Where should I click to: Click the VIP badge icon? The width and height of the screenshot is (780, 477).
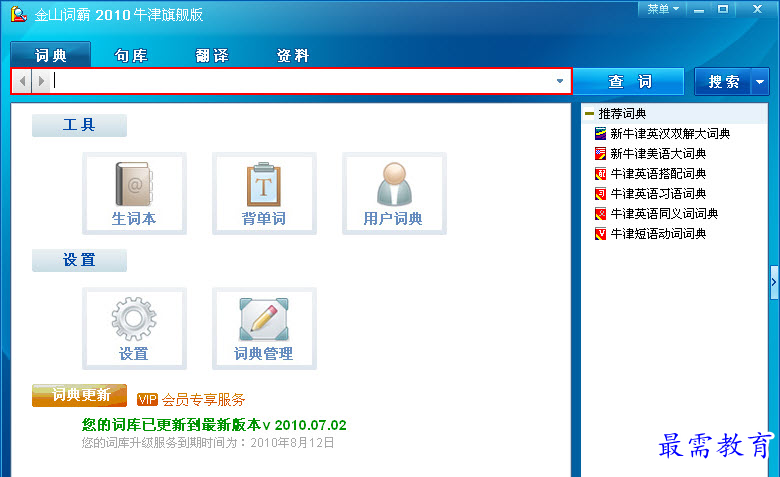pyautogui.click(x=147, y=399)
